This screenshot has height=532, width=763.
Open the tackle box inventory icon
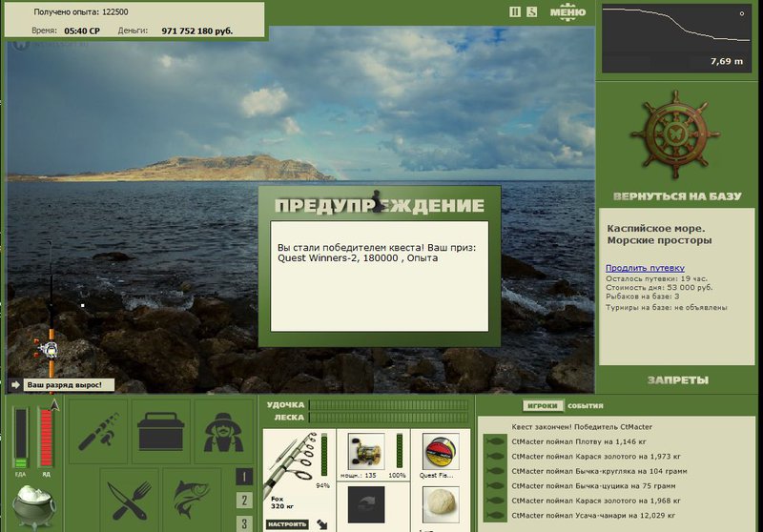(x=160, y=431)
